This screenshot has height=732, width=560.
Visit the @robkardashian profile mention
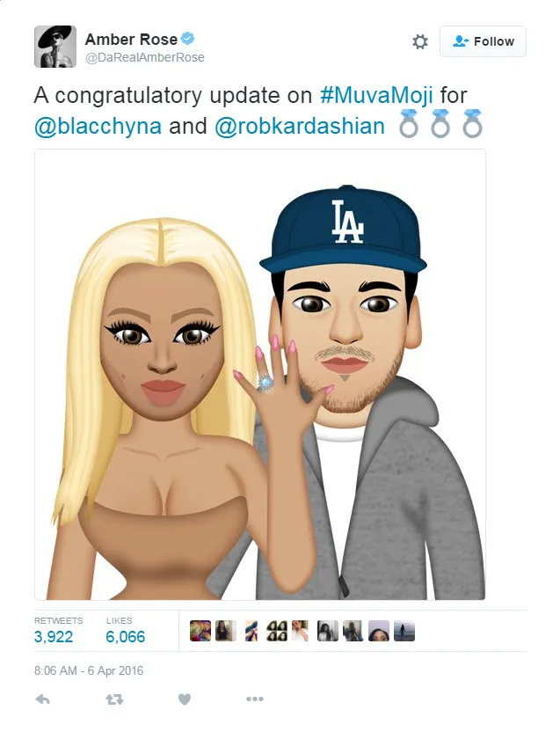300,126
